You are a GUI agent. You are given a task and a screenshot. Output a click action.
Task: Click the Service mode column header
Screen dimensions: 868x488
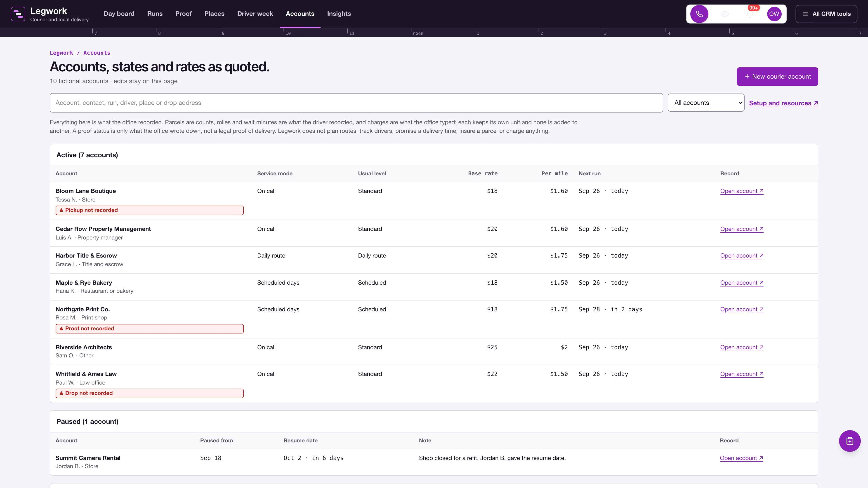(275, 174)
